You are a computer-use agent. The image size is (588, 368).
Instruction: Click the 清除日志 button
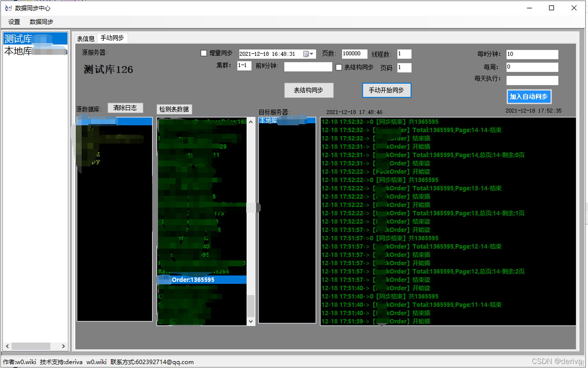pos(125,108)
